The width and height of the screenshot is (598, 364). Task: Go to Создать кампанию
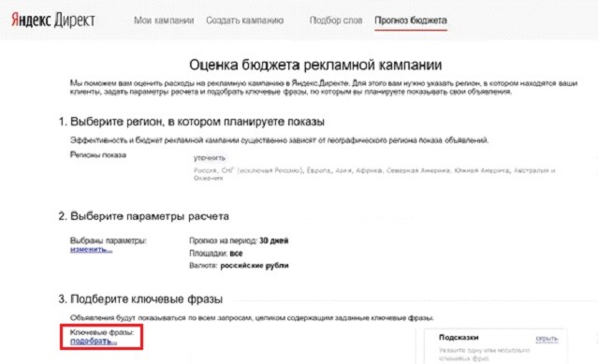pos(244,21)
